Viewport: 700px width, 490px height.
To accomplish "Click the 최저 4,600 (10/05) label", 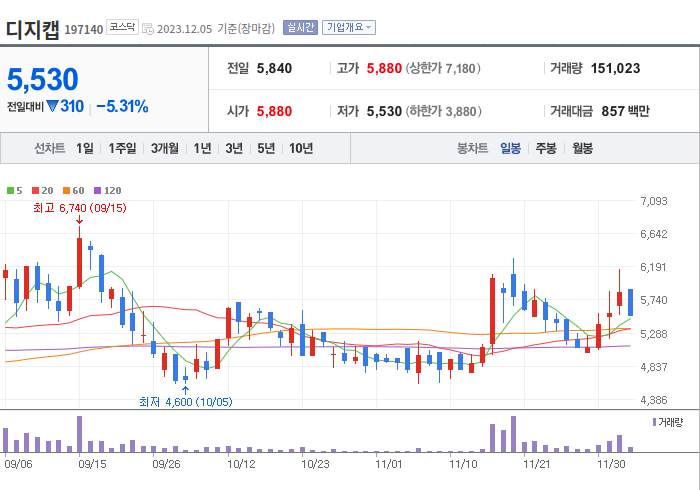I will tap(186, 402).
